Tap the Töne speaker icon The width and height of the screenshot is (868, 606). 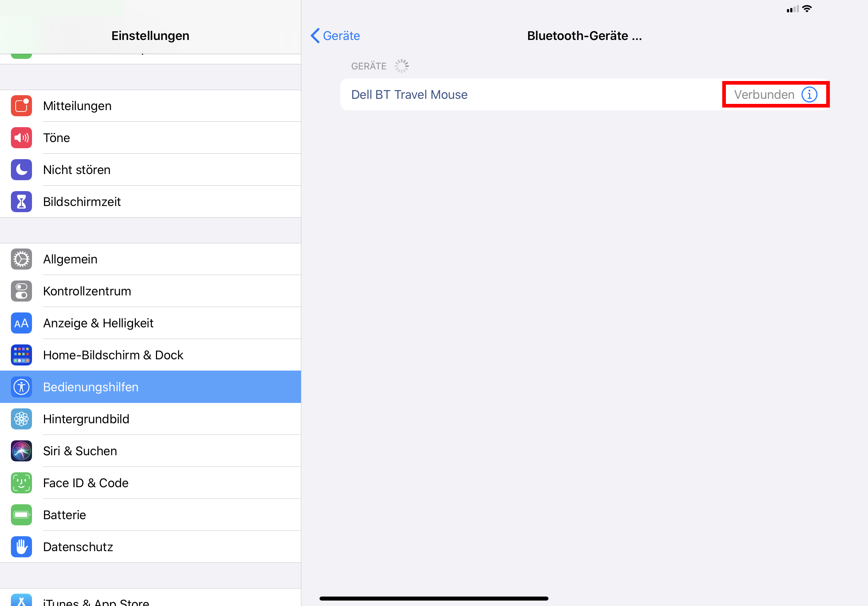point(21,138)
